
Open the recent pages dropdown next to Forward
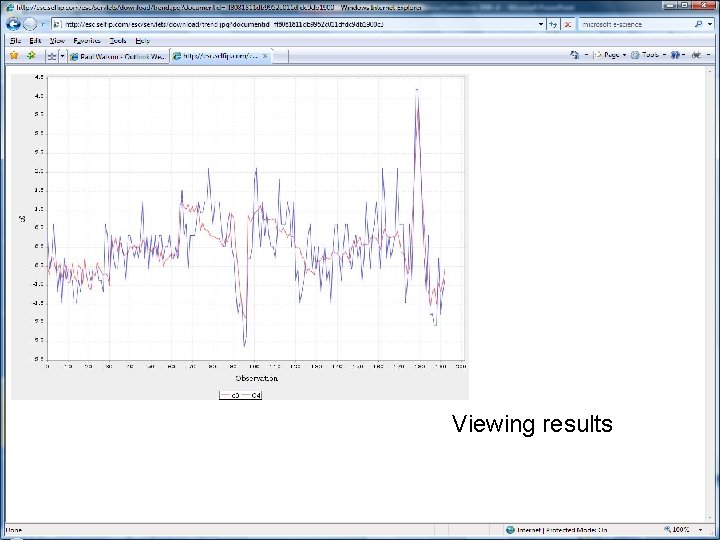click(x=43, y=24)
